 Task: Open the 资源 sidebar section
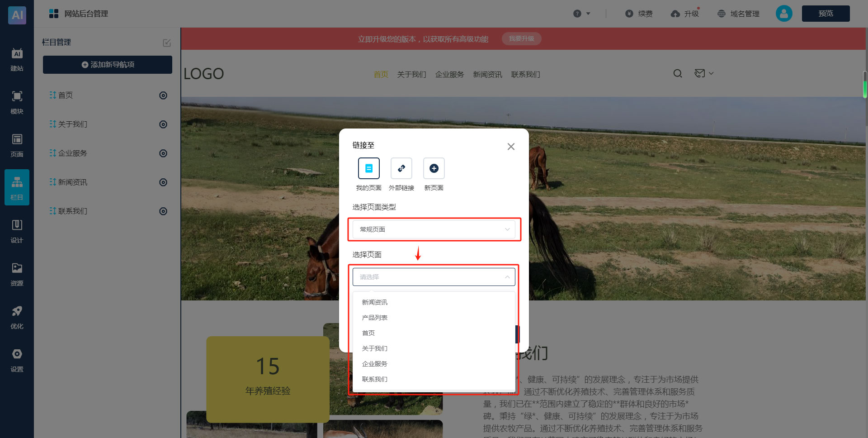tap(17, 275)
